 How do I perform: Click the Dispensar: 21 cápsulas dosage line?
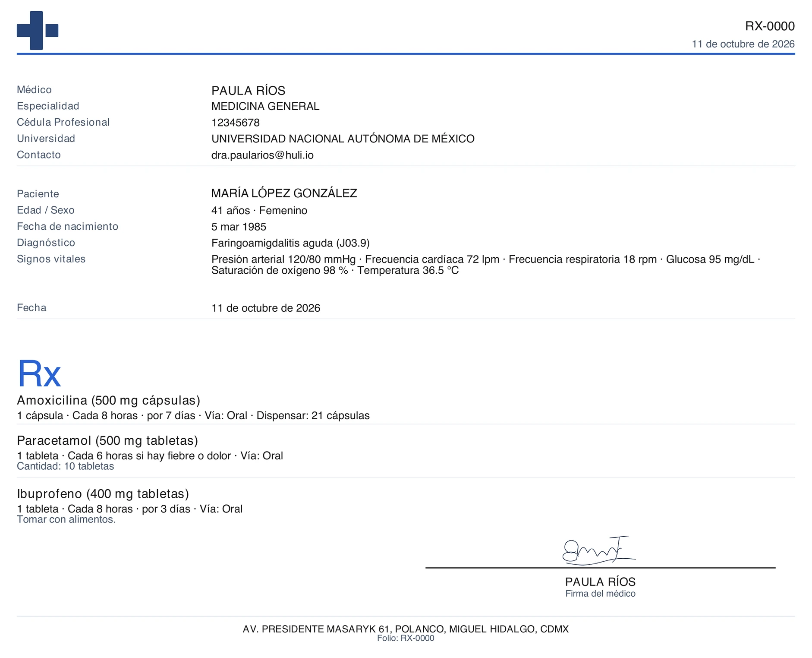click(193, 416)
